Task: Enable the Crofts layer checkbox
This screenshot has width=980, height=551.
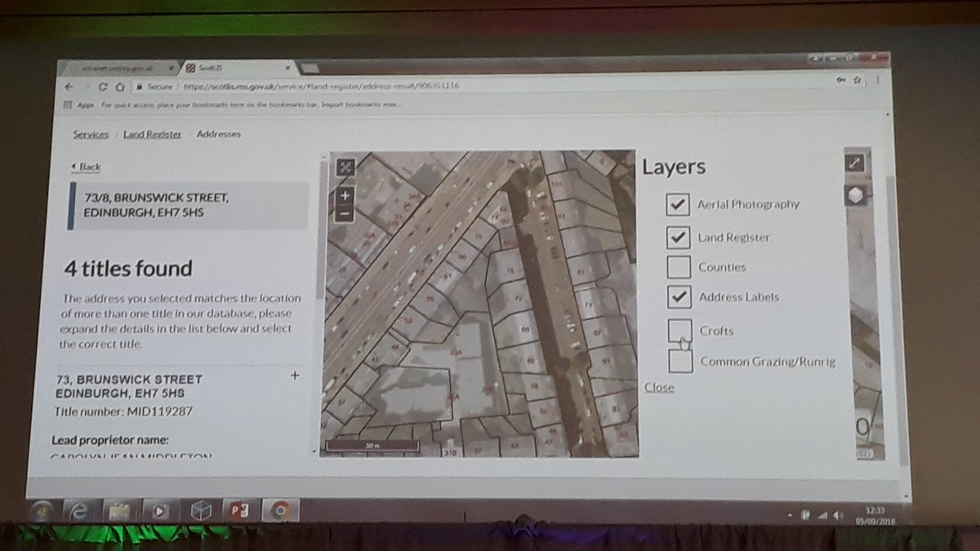Action: [679, 330]
